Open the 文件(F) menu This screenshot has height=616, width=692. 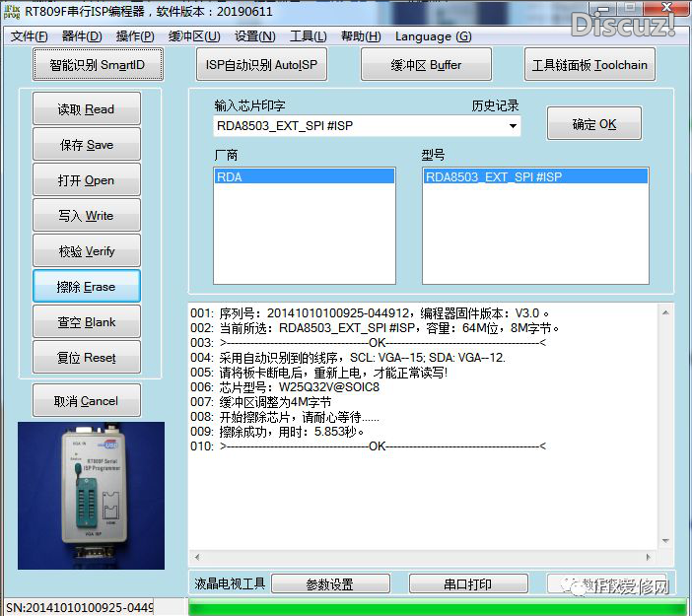(30, 36)
